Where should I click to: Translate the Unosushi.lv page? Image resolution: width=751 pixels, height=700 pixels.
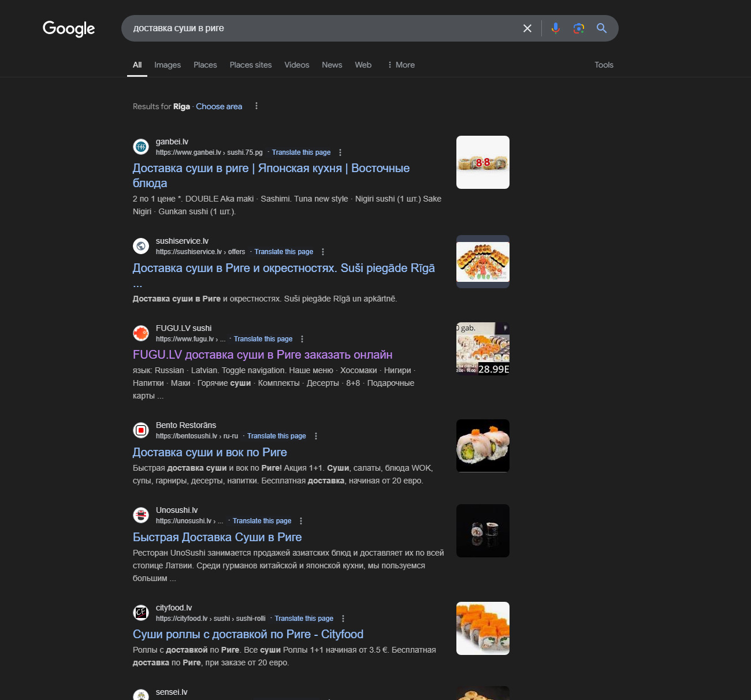tap(262, 521)
